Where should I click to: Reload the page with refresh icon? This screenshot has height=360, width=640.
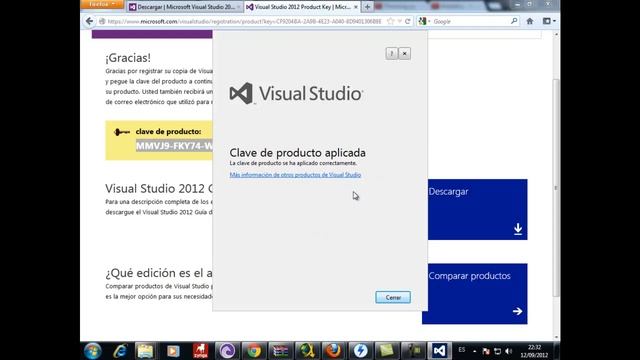coord(407,21)
